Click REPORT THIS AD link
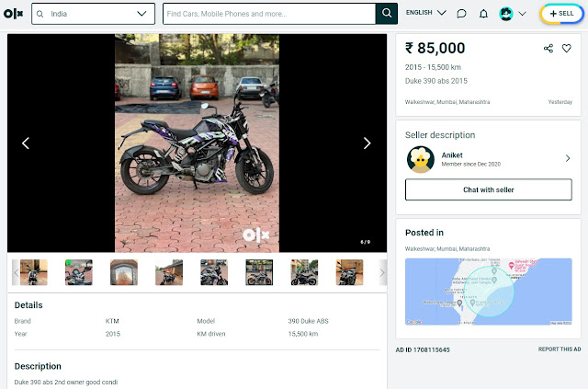Image resolution: width=588 pixels, height=389 pixels. point(560,349)
